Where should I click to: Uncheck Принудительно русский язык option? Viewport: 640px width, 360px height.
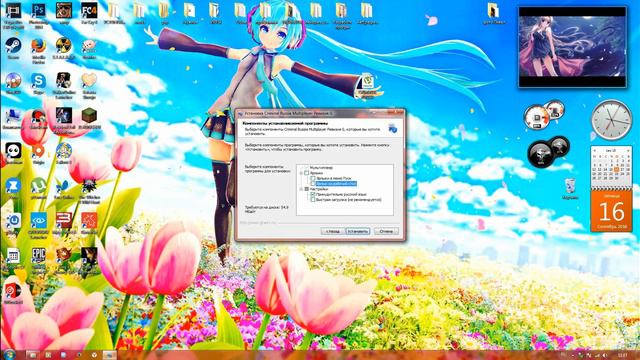point(312,194)
